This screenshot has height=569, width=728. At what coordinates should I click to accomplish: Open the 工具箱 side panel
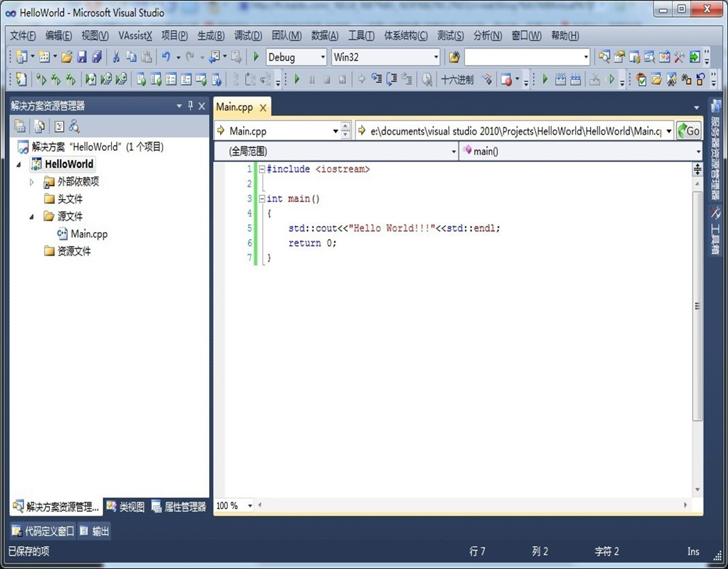[x=715, y=231]
